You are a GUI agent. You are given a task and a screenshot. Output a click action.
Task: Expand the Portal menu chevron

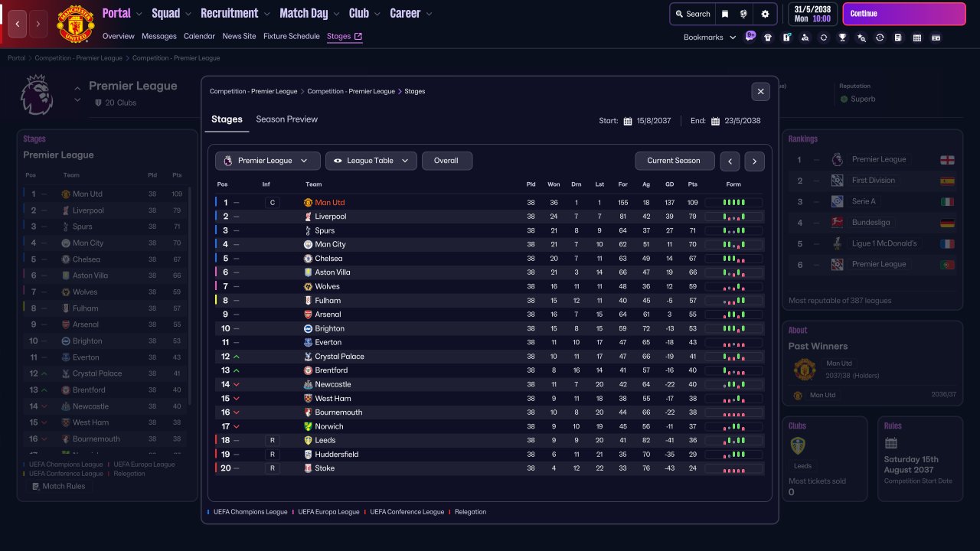point(139,14)
